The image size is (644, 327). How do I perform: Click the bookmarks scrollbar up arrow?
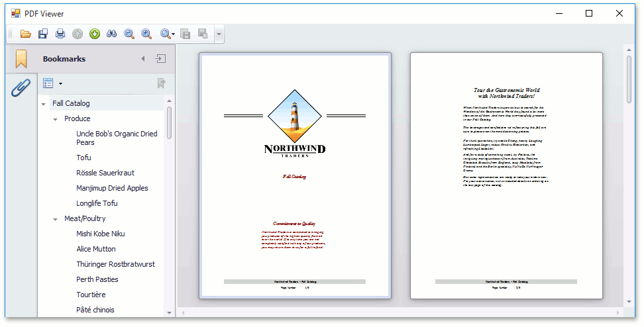pyautogui.click(x=169, y=101)
